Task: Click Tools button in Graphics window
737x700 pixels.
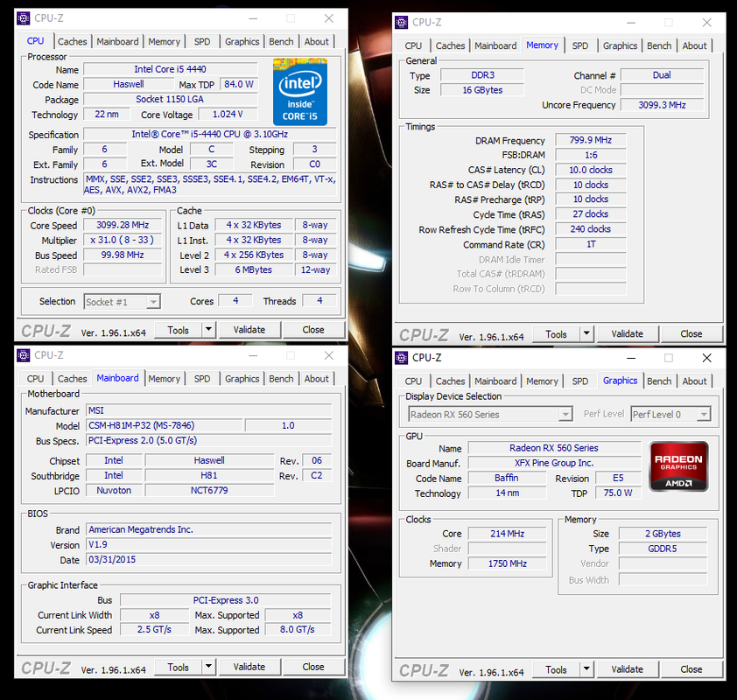Action: pyautogui.click(x=556, y=669)
